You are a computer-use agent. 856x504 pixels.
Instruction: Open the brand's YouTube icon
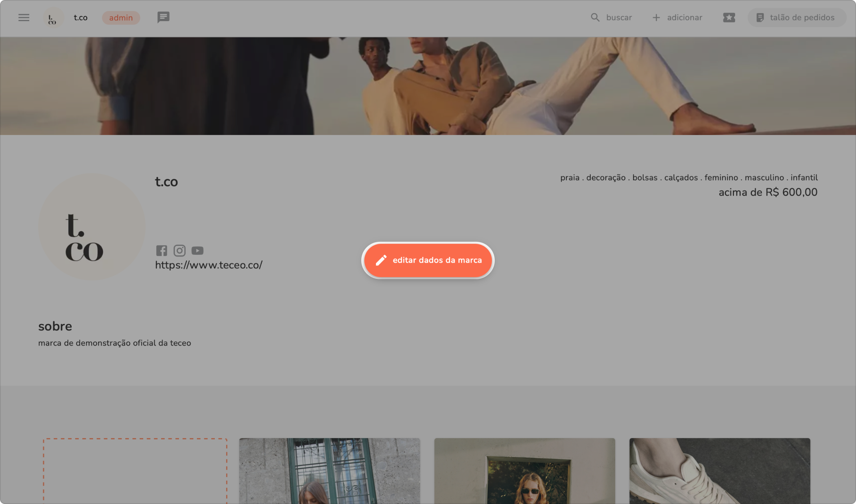197,250
